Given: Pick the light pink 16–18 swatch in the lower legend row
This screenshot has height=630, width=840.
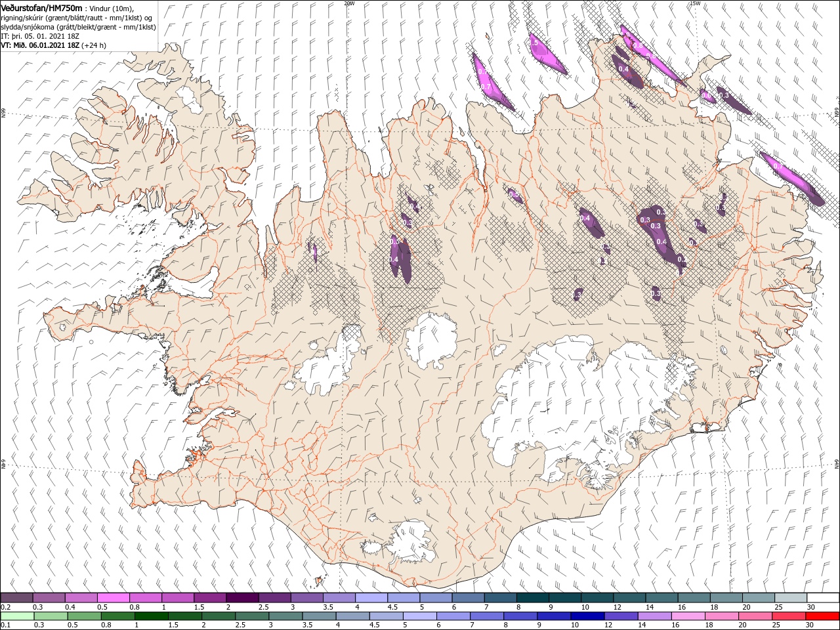Looking at the screenshot, I should (688, 616).
